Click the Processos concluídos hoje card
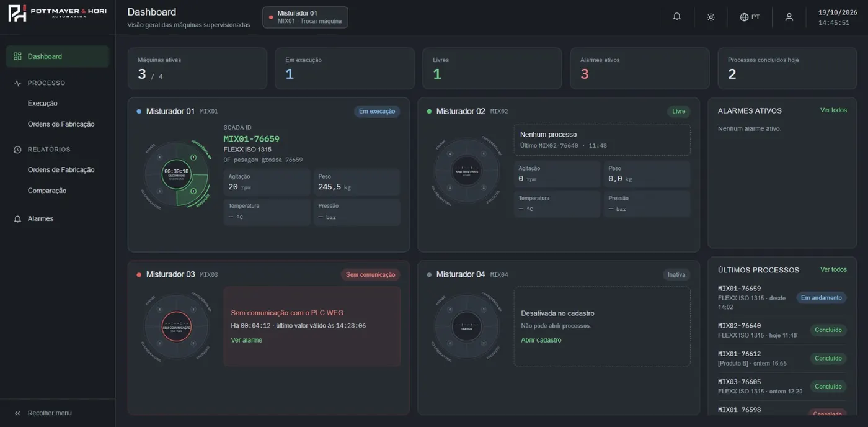 [787, 68]
